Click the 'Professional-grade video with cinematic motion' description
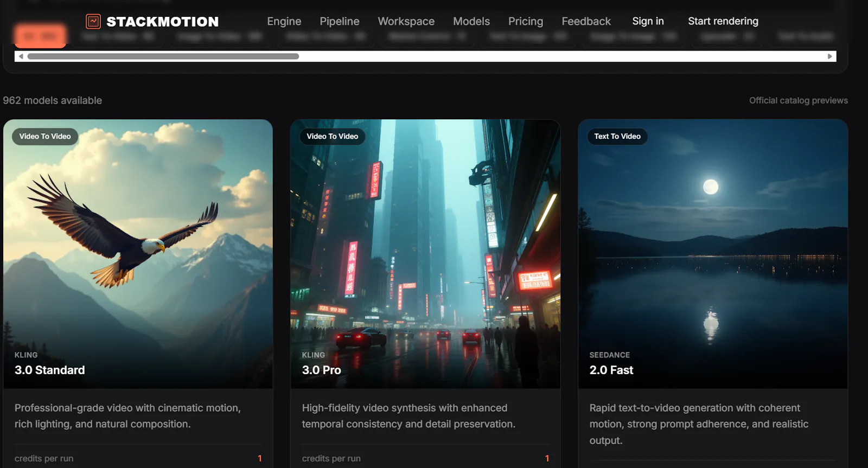The width and height of the screenshot is (868, 468). [127, 416]
